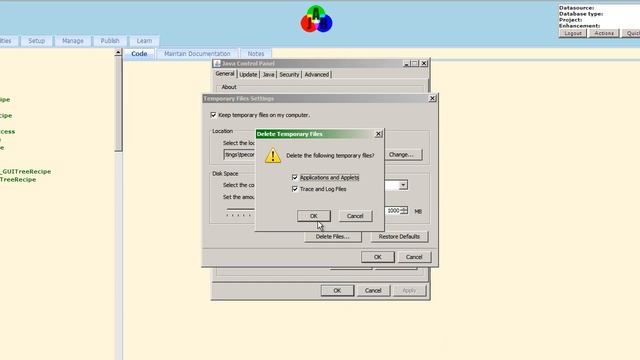Click the Actions button
640x360 pixels.
(x=604, y=33)
